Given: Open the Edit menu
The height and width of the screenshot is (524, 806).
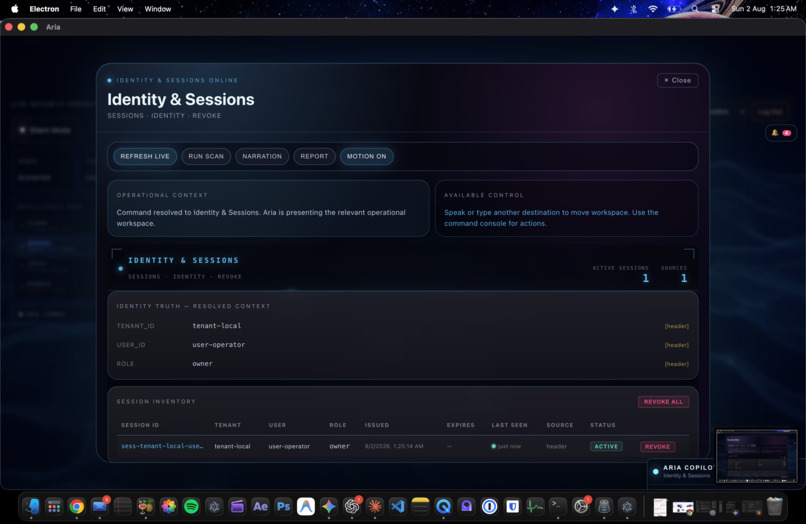Looking at the screenshot, I should pyautogui.click(x=99, y=9).
